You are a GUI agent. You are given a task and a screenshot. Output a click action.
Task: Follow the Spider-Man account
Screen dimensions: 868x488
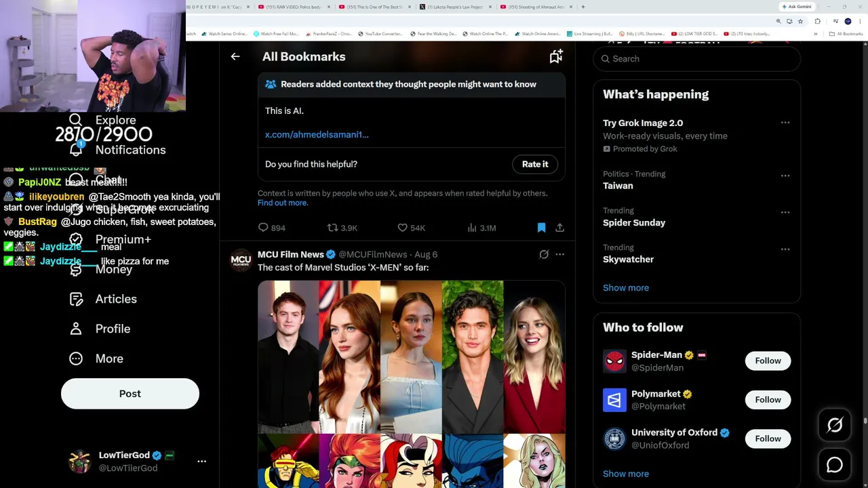[768, 361]
